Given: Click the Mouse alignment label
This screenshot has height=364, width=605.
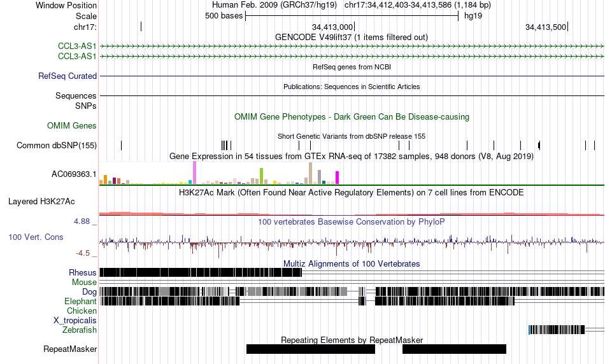Looking at the screenshot, I should (84, 283).
